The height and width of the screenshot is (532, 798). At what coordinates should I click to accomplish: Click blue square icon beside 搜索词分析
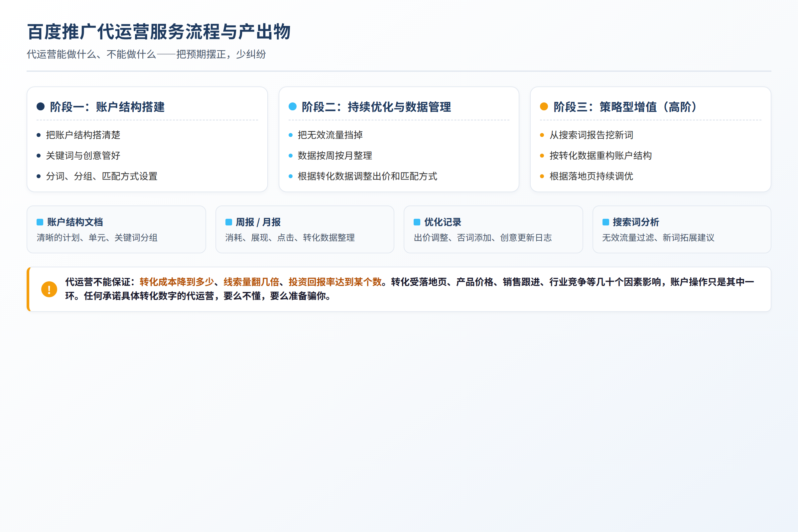pos(605,222)
